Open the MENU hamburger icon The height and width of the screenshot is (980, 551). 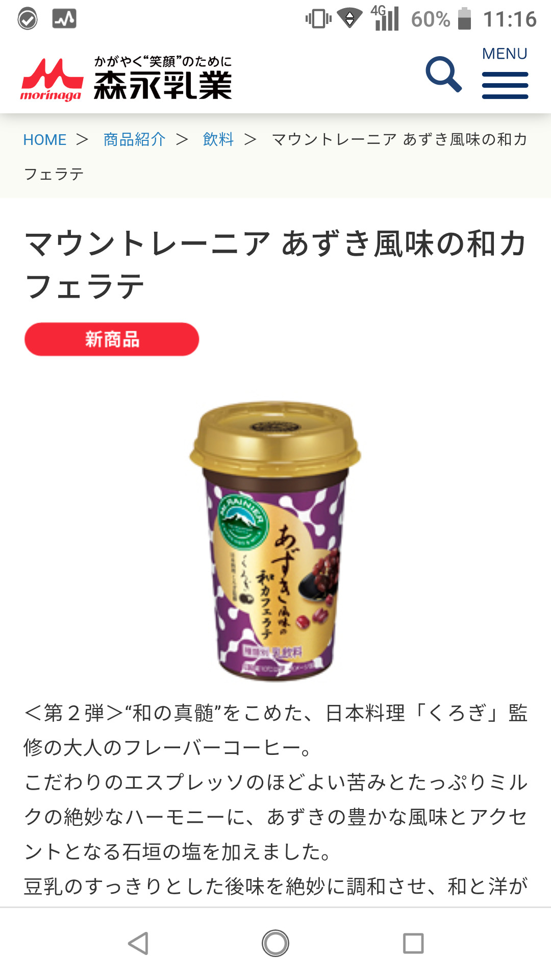(x=505, y=72)
